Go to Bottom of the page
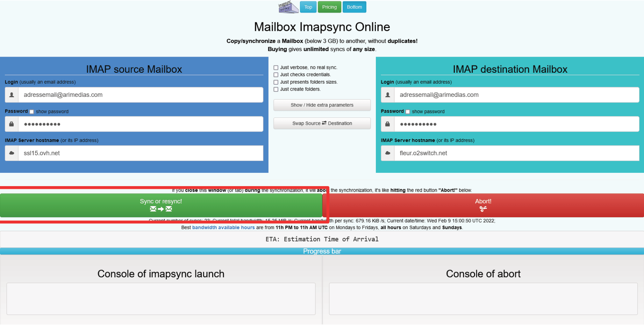Viewport: 644px width, 326px height. [354, 7]
